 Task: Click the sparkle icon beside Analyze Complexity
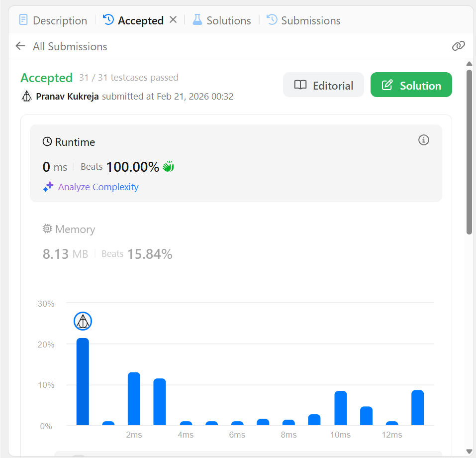pos(48,187)
